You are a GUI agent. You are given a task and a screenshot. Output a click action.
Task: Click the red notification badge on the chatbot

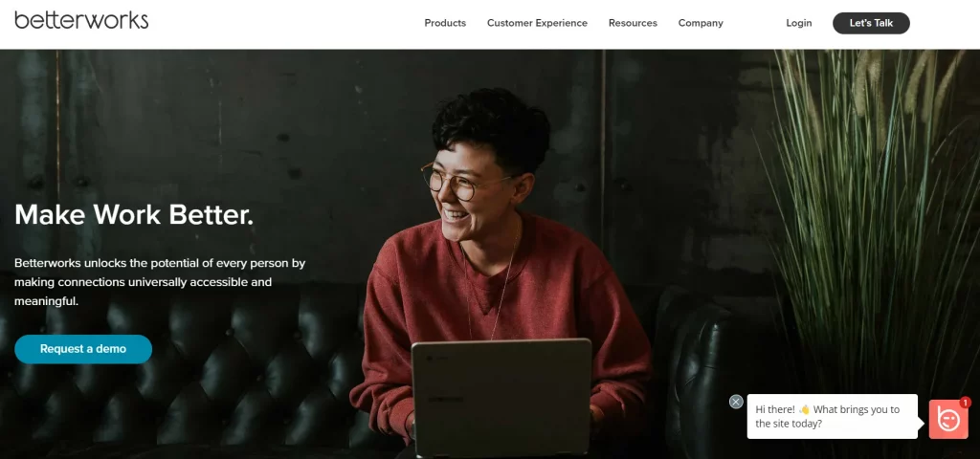[x=965, y=403]
